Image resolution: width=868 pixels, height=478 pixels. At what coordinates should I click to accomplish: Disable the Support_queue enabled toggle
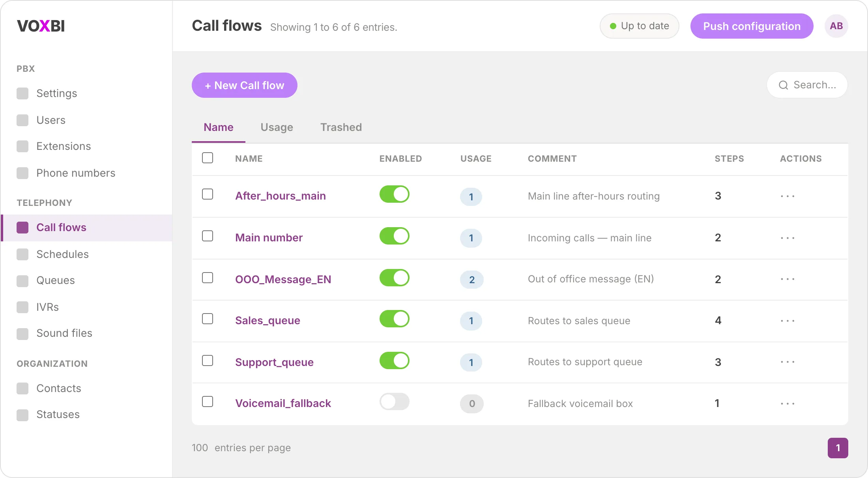click(395, 360)
